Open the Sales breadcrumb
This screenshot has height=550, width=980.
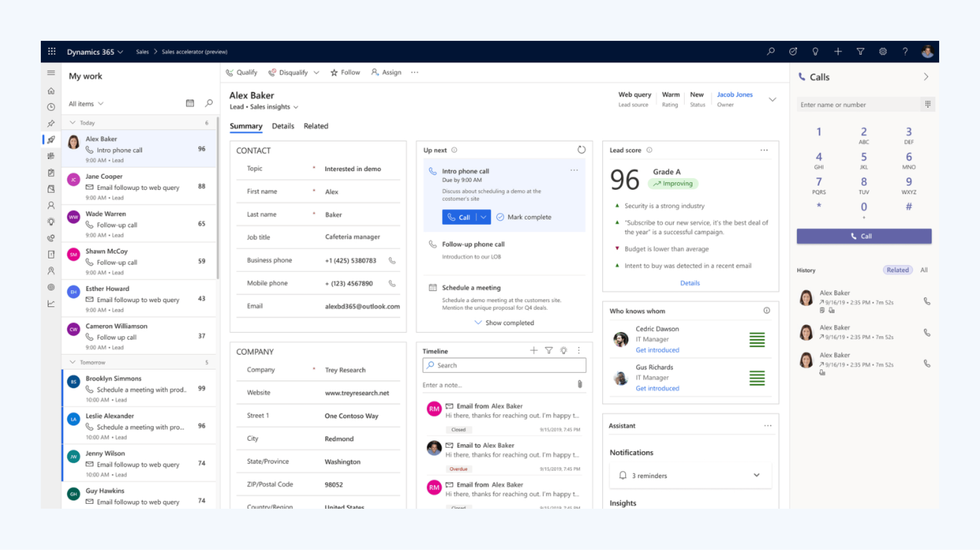pos(142,51)
